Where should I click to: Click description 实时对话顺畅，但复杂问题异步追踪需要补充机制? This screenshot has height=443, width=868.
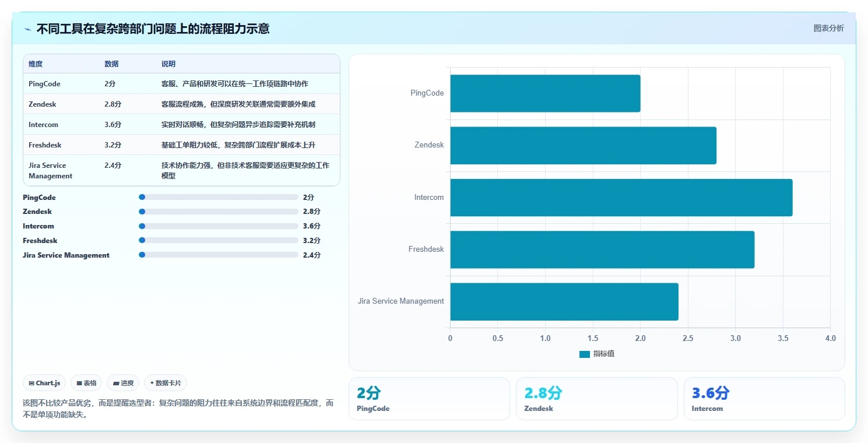click(238, 125)
